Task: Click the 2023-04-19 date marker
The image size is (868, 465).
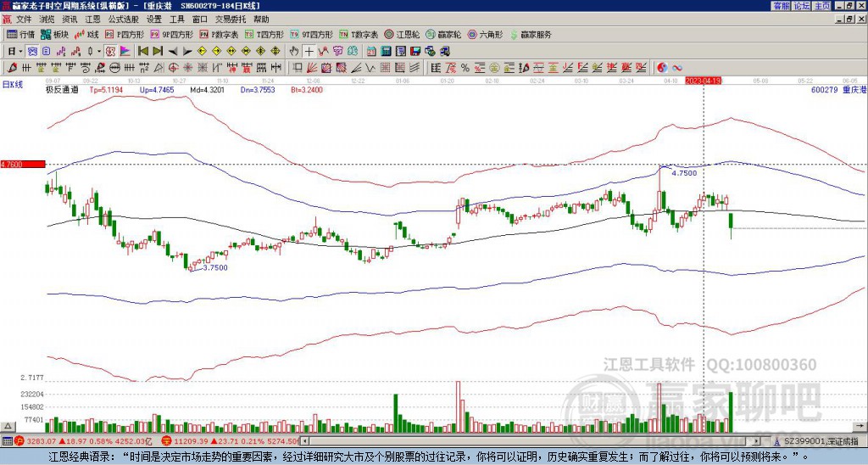Action: click(x=704, y=81)
